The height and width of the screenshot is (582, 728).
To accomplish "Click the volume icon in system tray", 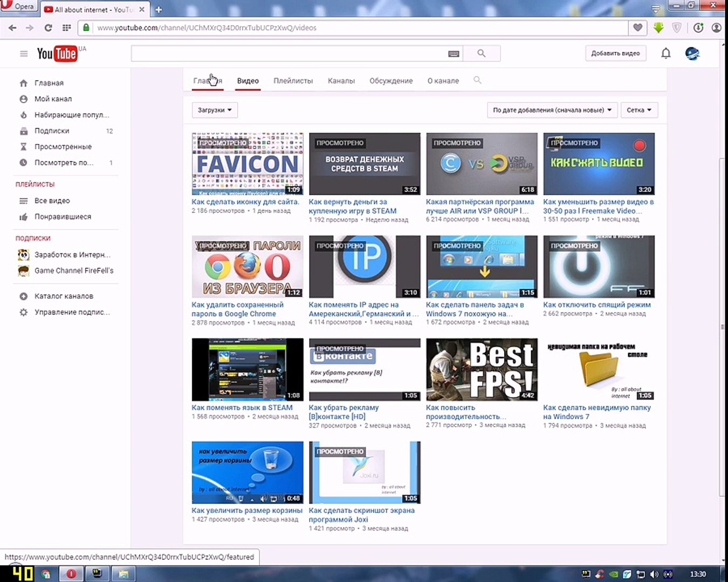I will pos(654,574).
